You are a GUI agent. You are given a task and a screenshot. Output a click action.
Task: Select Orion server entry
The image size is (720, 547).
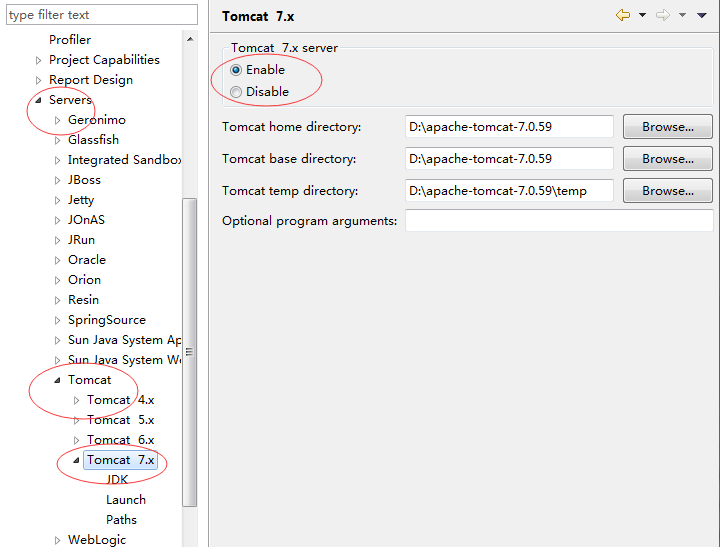click(84, 280)
